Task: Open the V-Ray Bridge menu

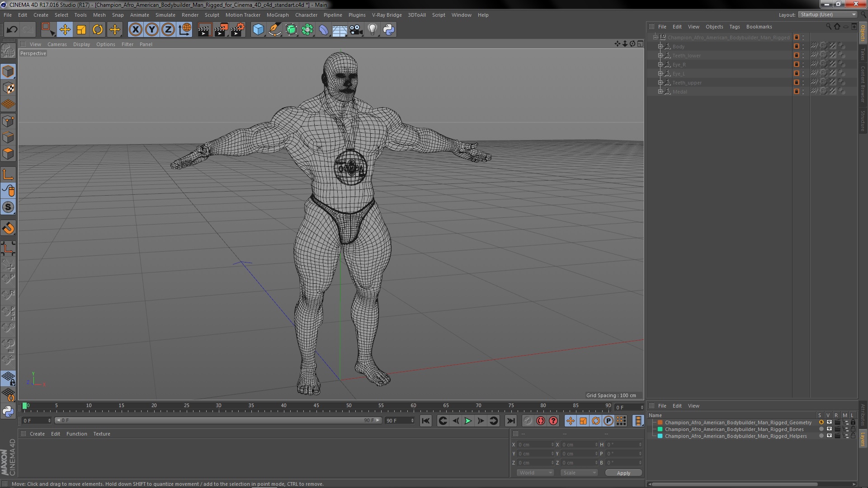Action: pos(387,15)
